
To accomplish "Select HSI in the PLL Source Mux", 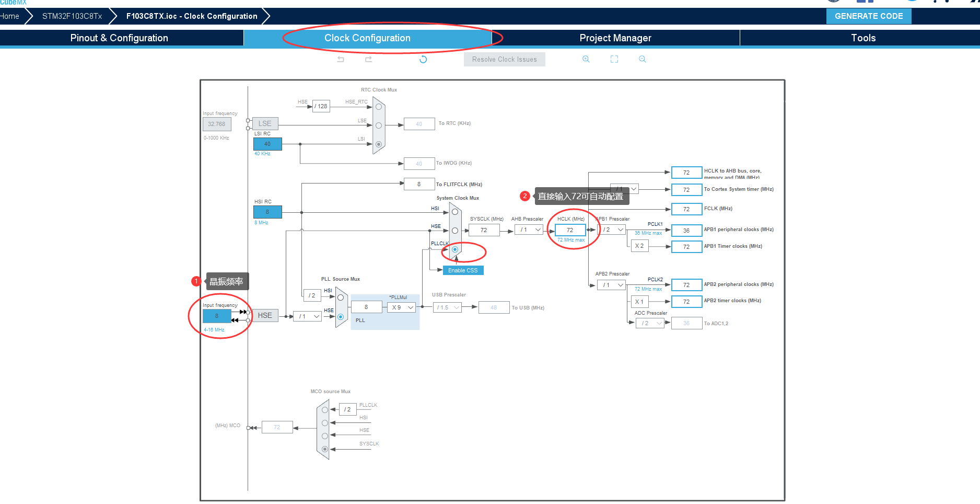I will (341, 297).
